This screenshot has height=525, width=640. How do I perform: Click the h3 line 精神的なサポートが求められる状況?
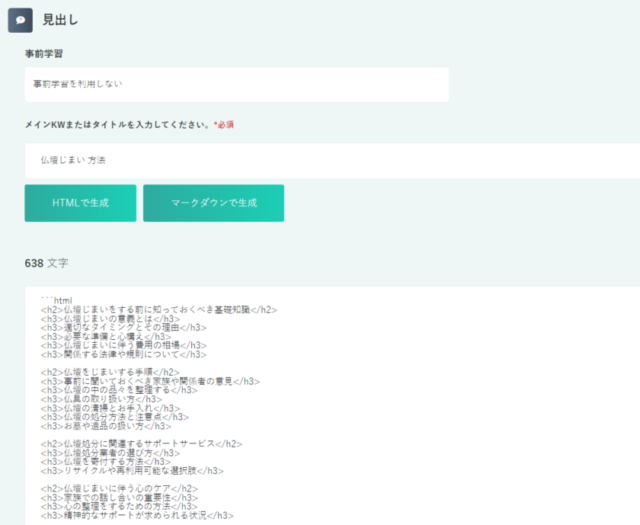click(x=137, y=516)
